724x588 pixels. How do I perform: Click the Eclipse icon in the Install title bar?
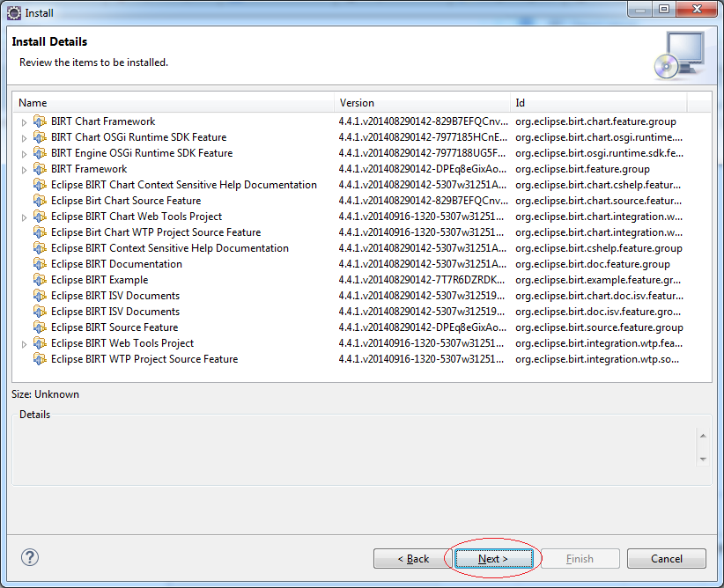click(x=14, y=13)
